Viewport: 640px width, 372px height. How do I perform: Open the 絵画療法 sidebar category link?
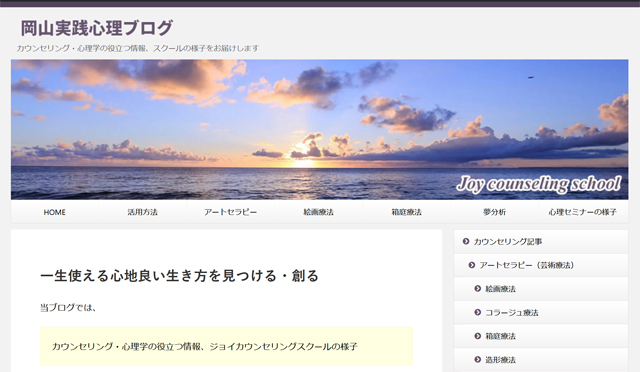[x=541, y=289]
